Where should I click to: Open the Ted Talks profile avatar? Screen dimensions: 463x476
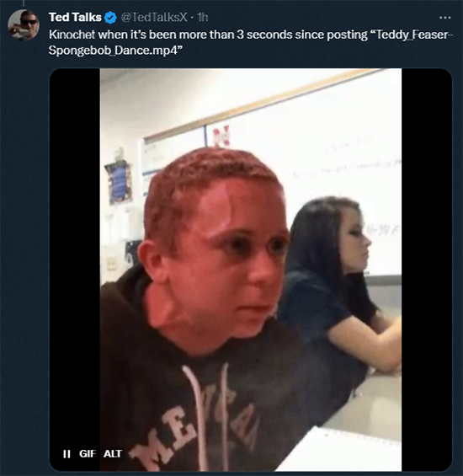[x=24, y=25]
